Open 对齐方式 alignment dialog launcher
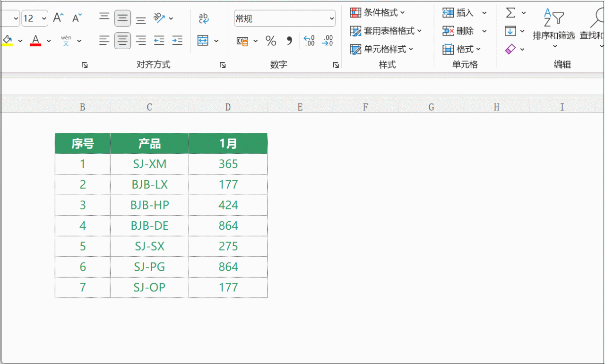This screenshot has width=605, height=364. [x=223, y=65]
